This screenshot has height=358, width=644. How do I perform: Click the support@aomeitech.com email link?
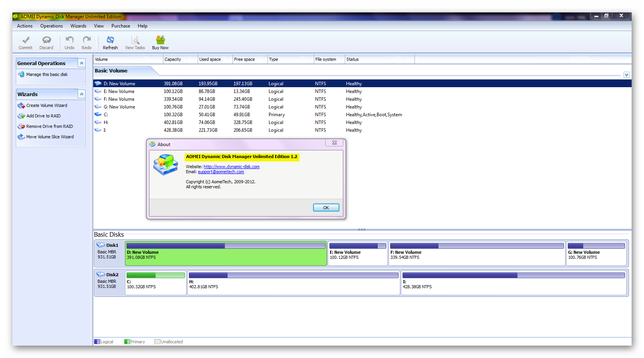click(221, 172)
